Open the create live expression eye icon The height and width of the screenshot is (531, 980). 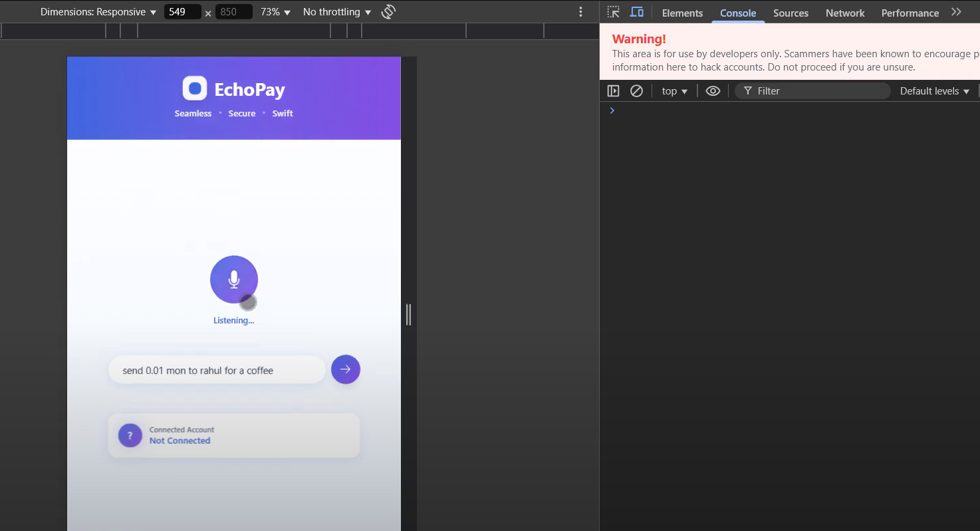click(x=713, y=90)
